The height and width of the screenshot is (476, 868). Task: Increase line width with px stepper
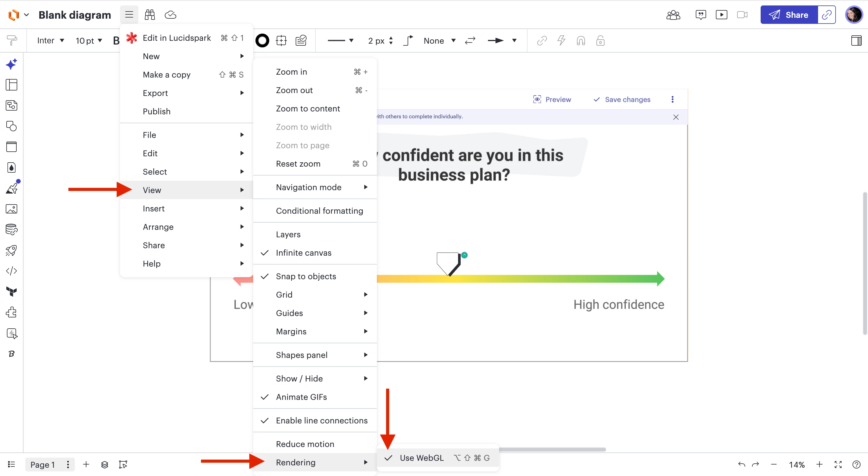[391, 38]
